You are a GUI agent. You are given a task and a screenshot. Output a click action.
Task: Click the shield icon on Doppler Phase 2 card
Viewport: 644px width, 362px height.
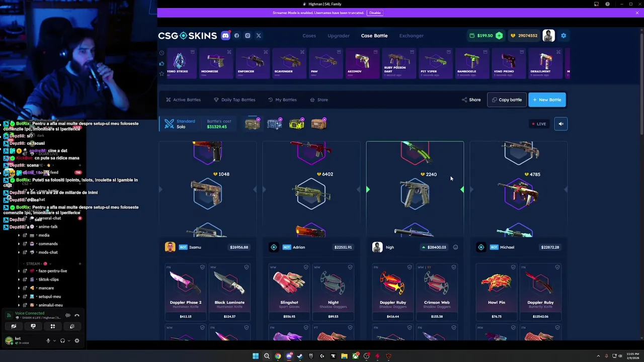[x=202, y=267]
